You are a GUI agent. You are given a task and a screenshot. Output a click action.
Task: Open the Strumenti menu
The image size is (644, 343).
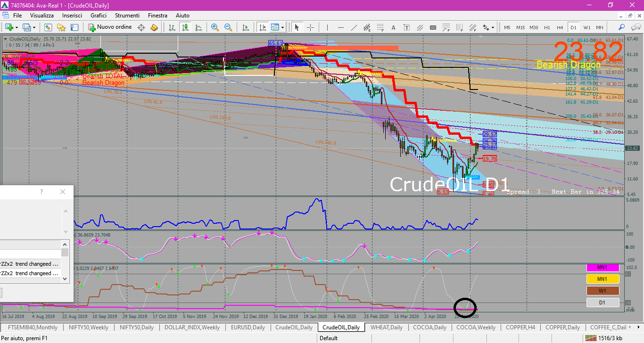127,16
